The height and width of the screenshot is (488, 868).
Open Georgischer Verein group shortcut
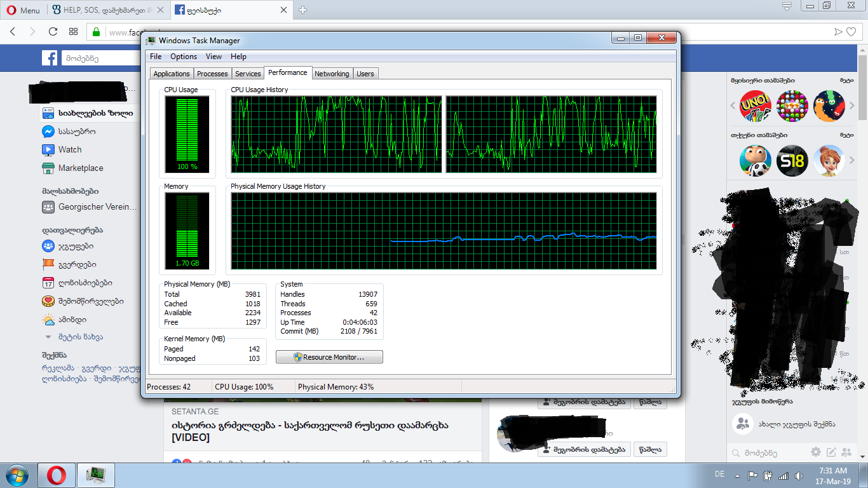click(89, 207)
